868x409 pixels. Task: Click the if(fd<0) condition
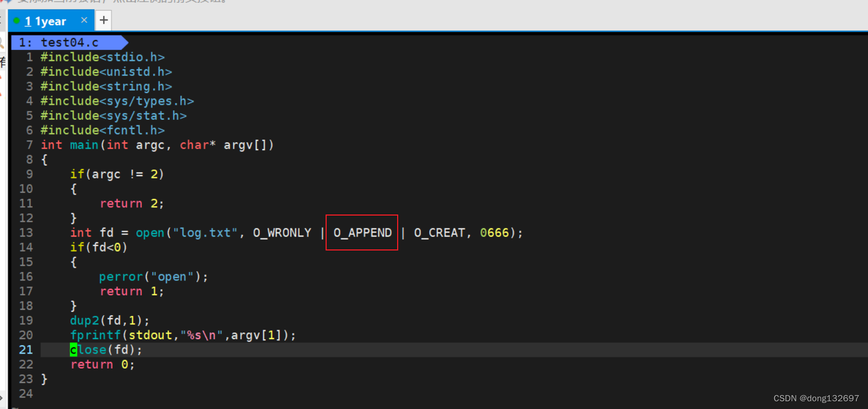[99, 247]
